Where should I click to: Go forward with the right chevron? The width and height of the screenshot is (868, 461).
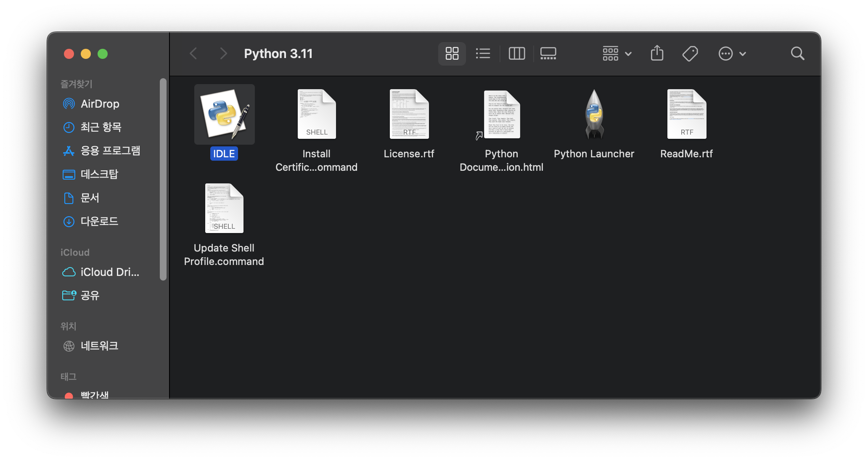223,53
